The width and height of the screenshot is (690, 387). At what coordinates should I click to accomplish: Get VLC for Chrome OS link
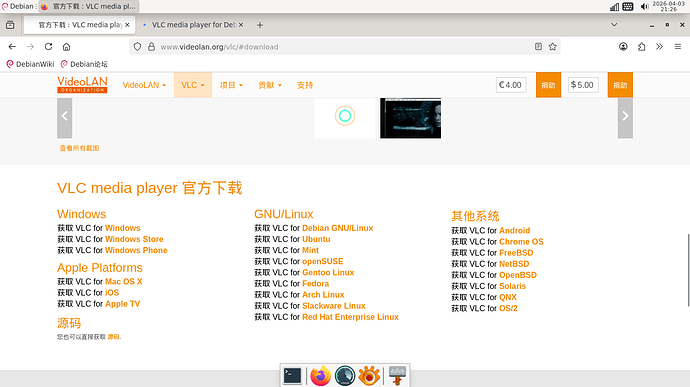[x=521, y=242]
